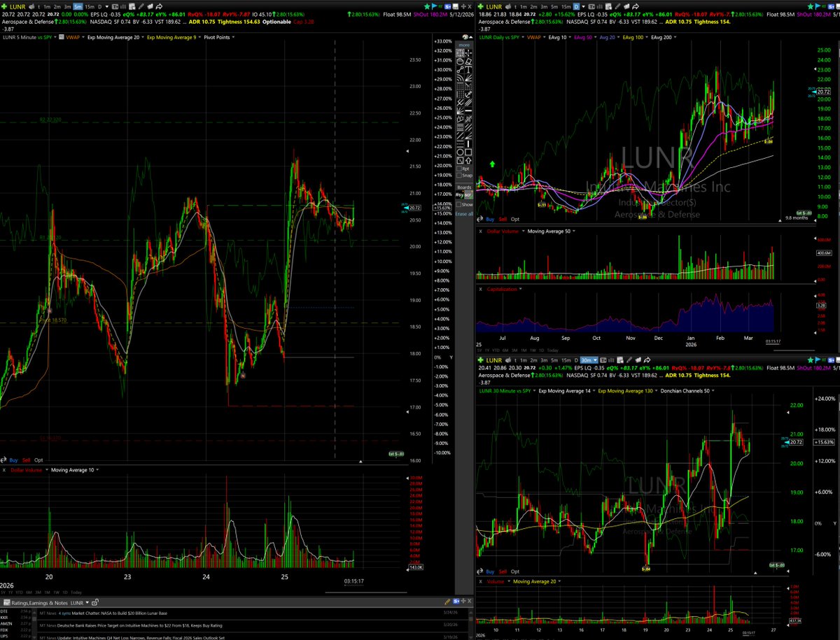Click the green plus icon on 5 Minute chart
This screenshot has height=640, width=840.
pos(4,6)
